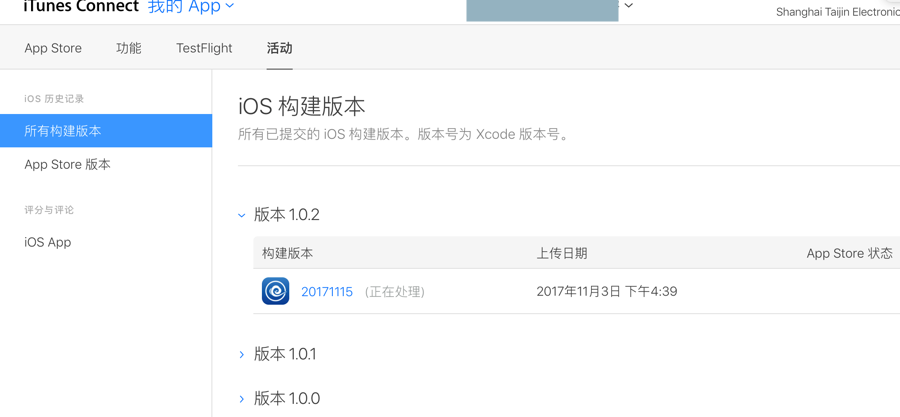
Task: Open the 功能 tab
Action: coord(129,48)
